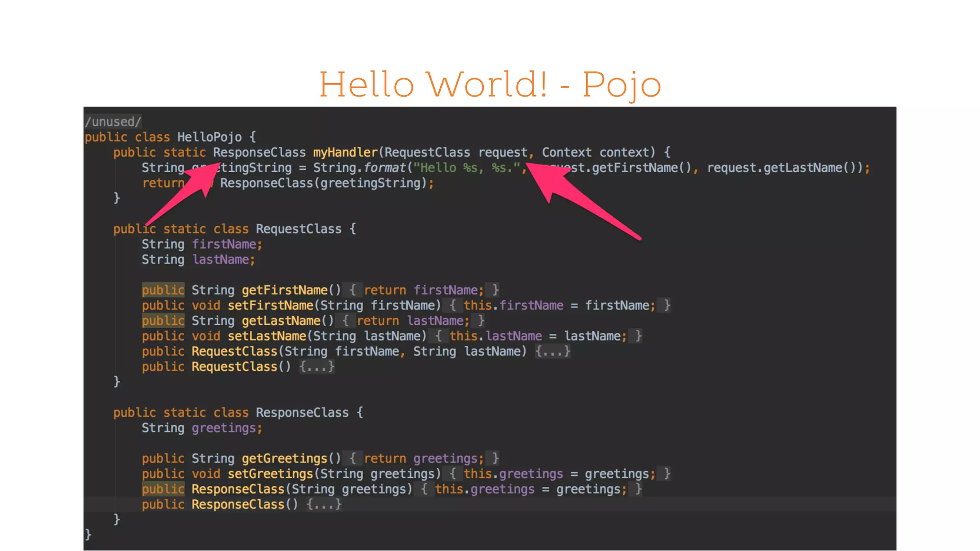980x551 pixels.
Task: Click the getGreetings() method declaration
Action: pyautogui.click(x=291, y=459)
